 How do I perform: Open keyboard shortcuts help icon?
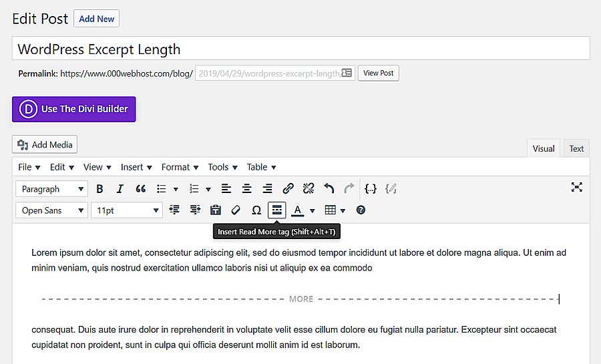click(x=361, y=210)
